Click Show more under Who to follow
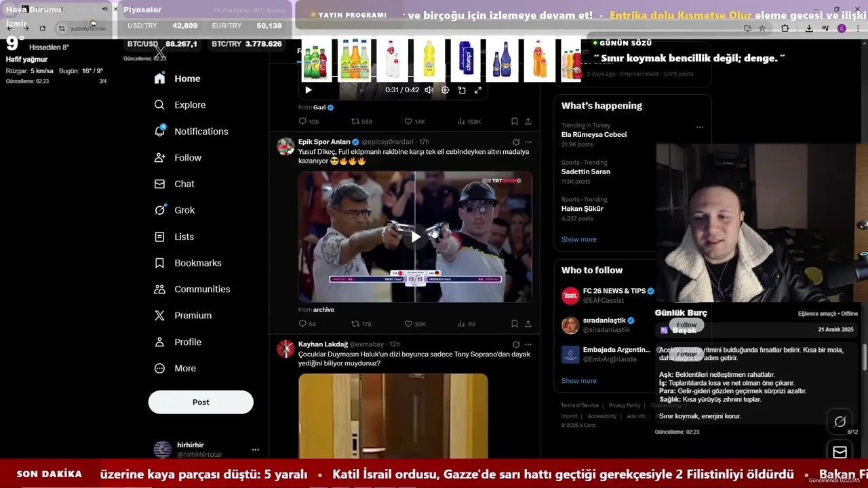 579,381
